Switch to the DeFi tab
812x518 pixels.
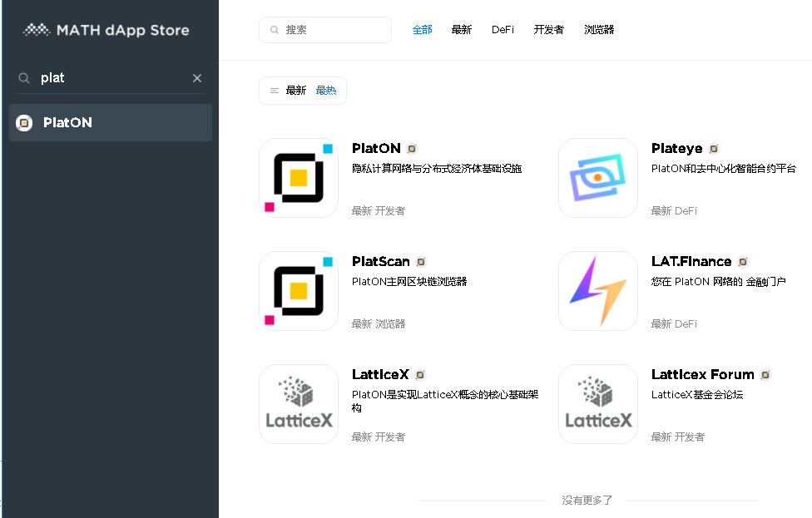(x=503, y=29)
